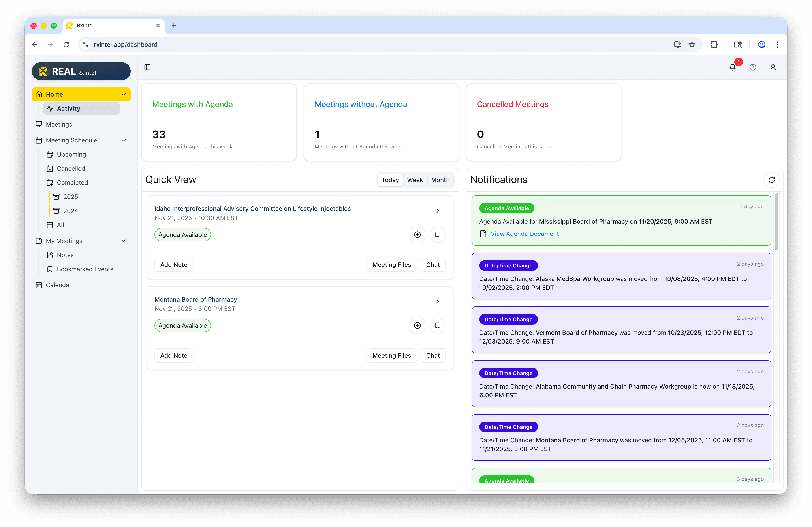Click the View Agenda Document link
This screenshot has height=527, width=812.
pyautogui.click(x=524, y=234)
